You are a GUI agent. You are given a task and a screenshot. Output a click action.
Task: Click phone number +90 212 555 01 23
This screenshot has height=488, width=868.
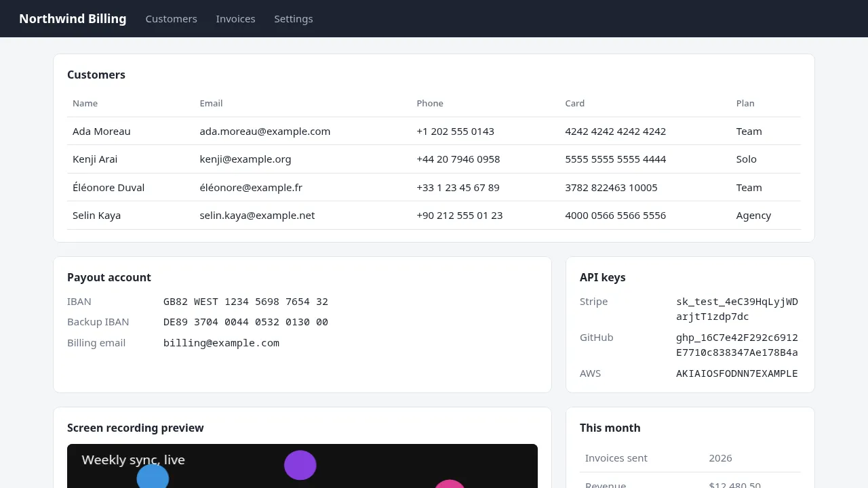pyautogui.click(x=460, y=216)
